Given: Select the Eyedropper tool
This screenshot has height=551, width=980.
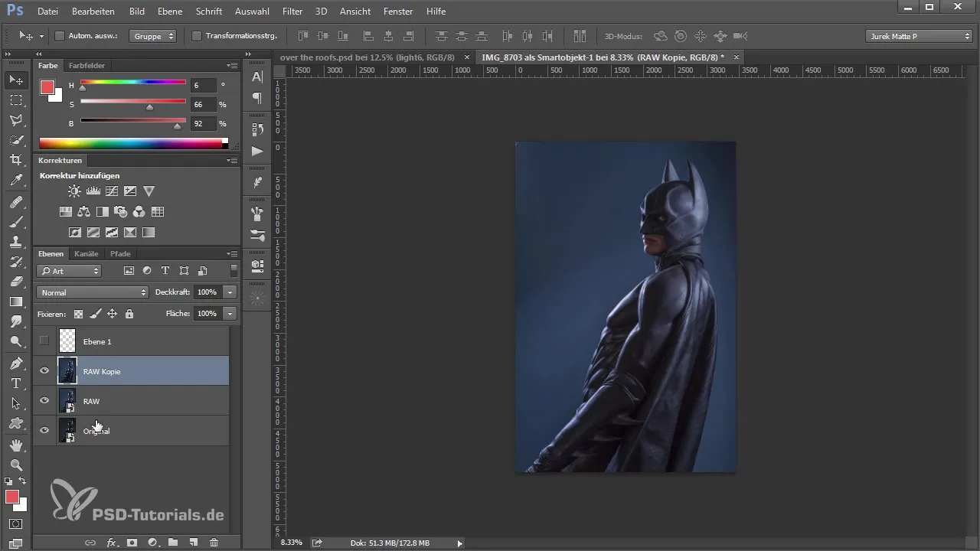Looking at the screenshot, I should coord(16,181).
